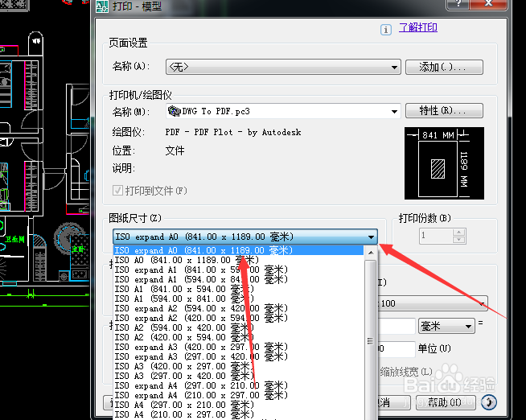Select ISO expand A0 (841.00 x 1189.00) in list
Image resolution: width=526 pixels, height=420 pixels.
pyautogui.click(x=239, y=250)
